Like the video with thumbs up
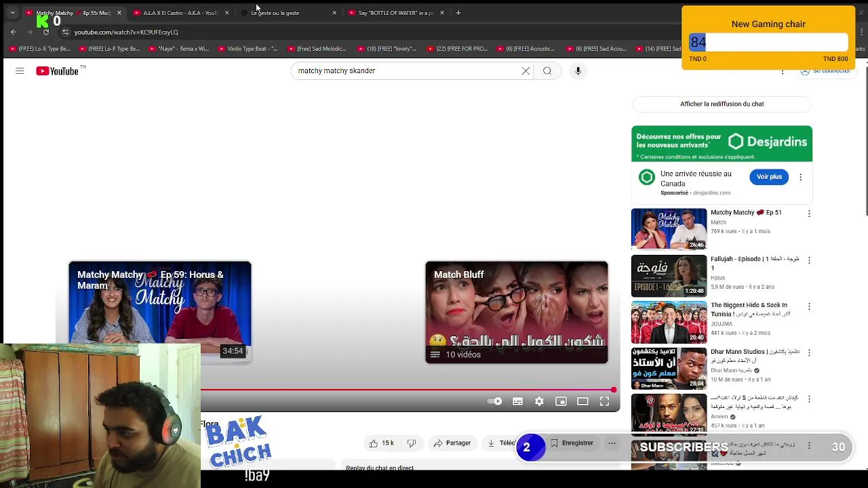The image size is (868, 488). [x=382, y=443]
